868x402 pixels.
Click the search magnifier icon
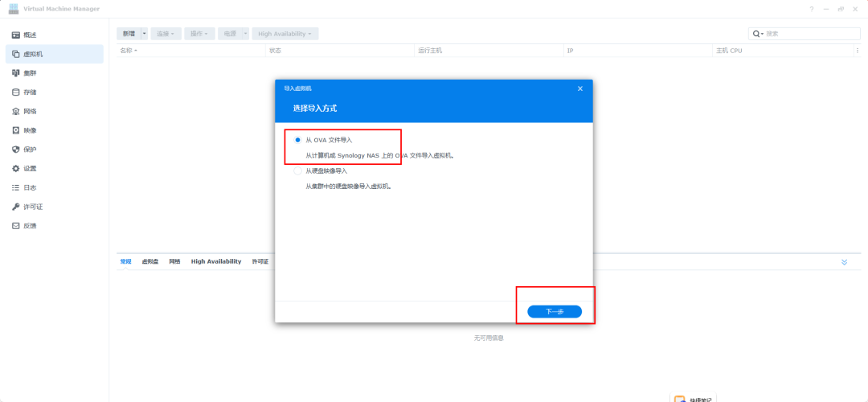pos(757,34)
